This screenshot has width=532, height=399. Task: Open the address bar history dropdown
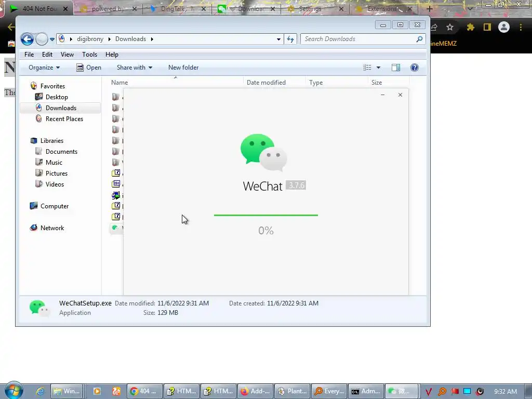point(278,39)
